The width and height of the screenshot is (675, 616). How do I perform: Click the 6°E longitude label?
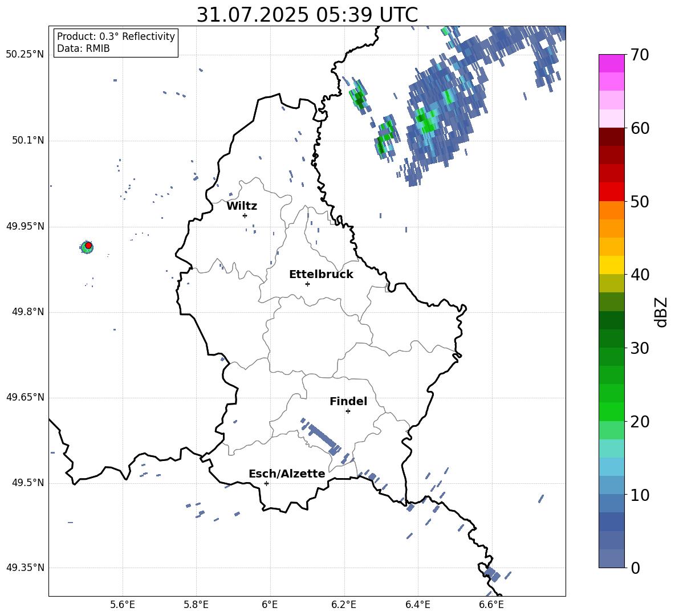pyautogui.click(x=270, y=605)
